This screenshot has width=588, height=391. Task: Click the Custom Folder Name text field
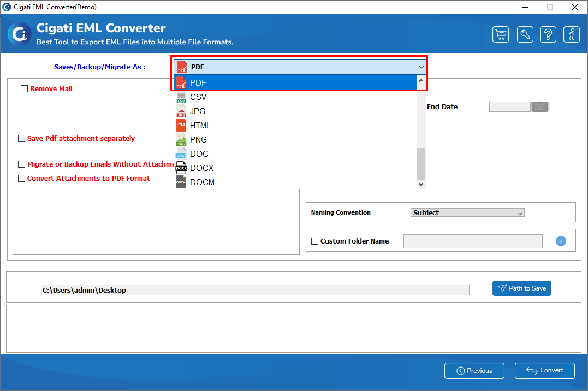point(473,241)
